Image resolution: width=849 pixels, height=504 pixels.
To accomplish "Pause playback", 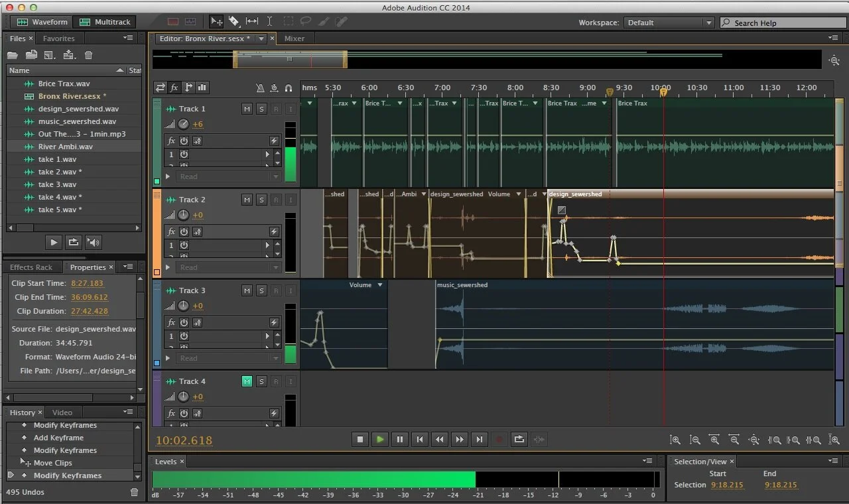I will coord(400,439).
